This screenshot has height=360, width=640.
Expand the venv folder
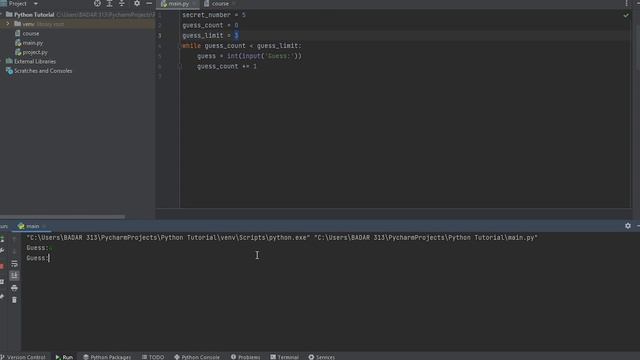tap(8, 24)
